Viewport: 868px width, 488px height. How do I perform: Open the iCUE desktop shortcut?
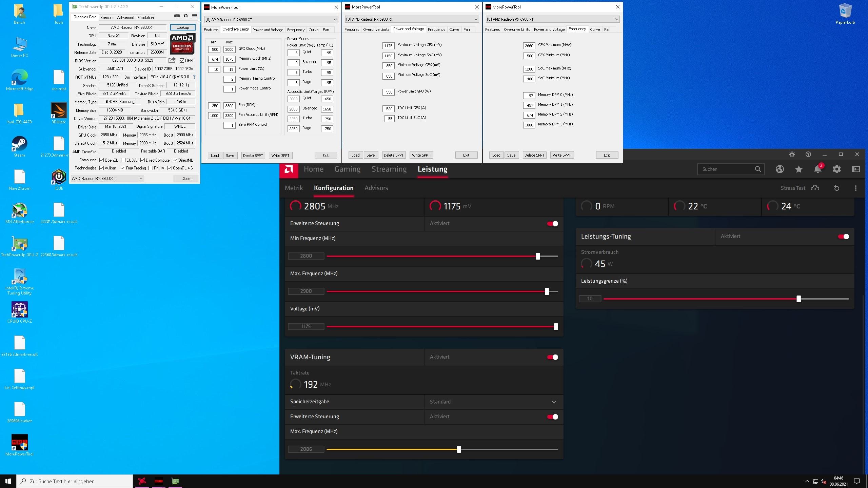click(59, 180)
